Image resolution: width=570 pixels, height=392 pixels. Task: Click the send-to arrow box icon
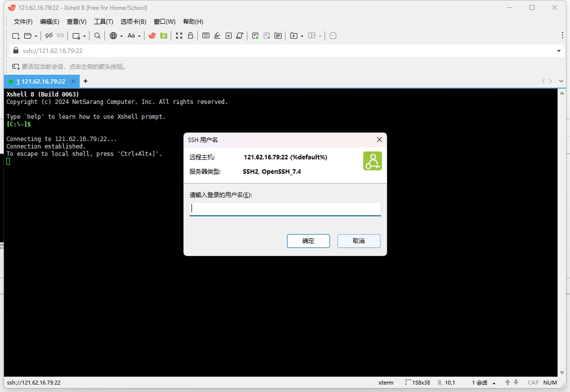(x=228, y=36)
